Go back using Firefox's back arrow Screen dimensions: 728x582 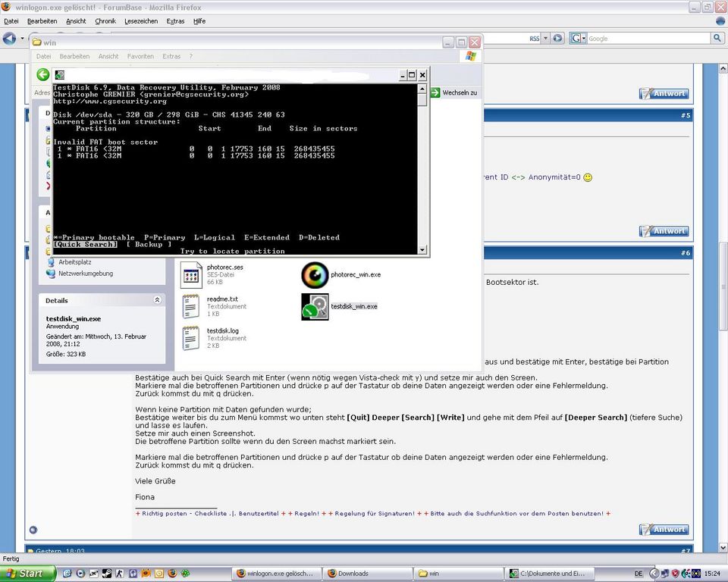[9, 38]
